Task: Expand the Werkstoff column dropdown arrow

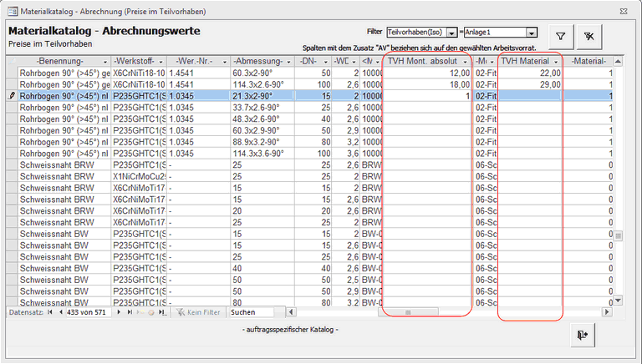Action: tap(160, 62)
